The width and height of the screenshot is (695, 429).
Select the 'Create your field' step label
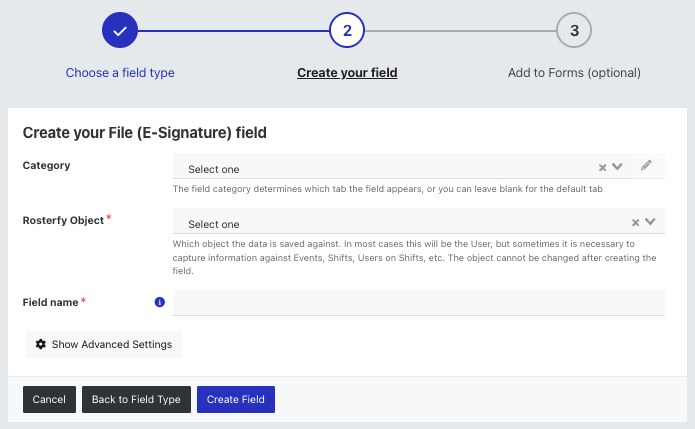point(347,73)
